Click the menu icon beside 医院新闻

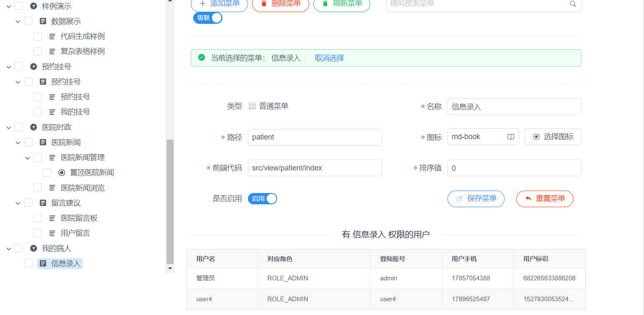43,142
